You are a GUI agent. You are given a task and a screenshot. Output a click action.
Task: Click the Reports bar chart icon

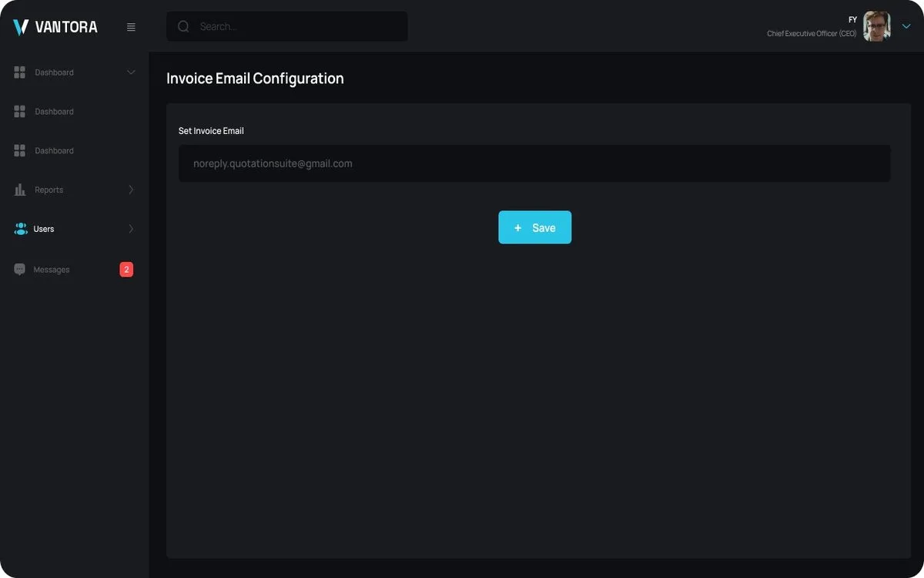pyautogui.click(x=20, y=190)
